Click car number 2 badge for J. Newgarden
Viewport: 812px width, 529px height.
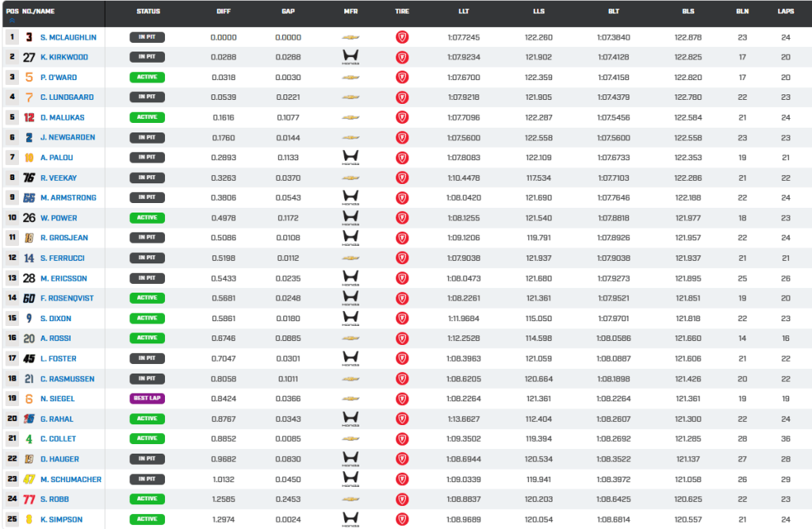pyautogui.click(x=29, y=138)
